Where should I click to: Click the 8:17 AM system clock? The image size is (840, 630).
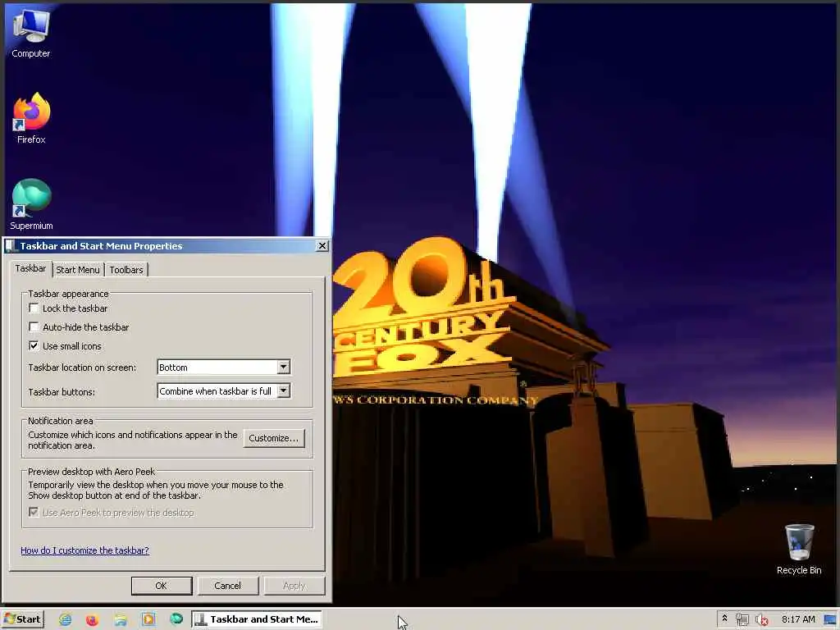[798, 619]
